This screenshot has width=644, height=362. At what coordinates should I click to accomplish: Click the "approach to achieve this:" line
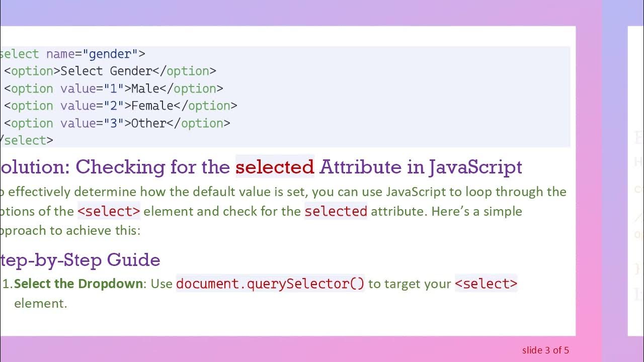click(70, 230)
